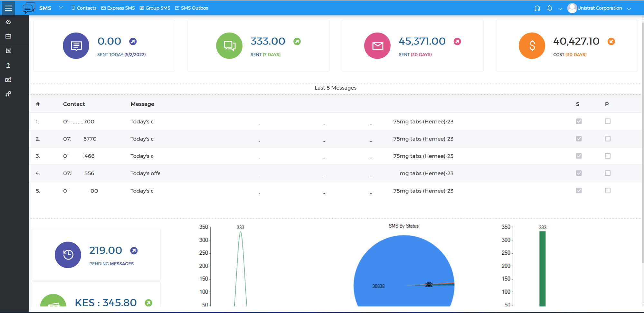Click the 333 peak on line chart
Screen dimensions: 644x313
coord(241,231)
